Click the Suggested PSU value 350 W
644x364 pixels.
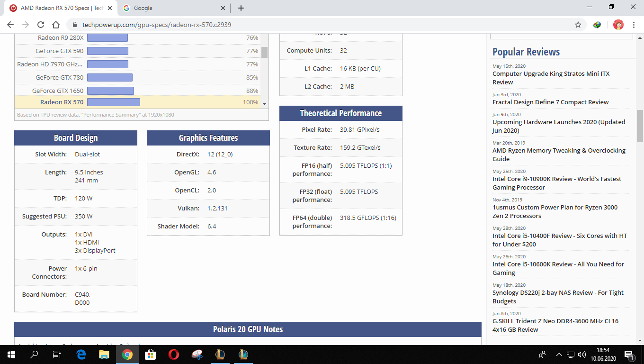point(84,217)
